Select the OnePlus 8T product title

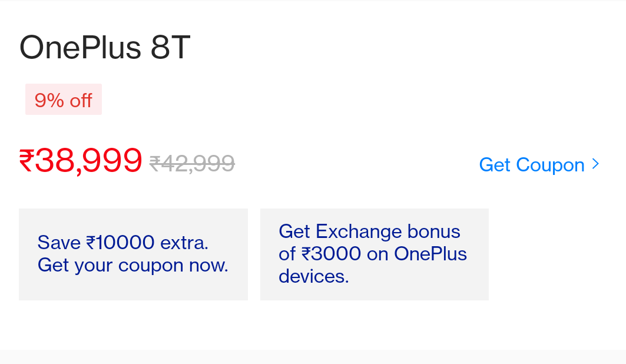pos(105,48)
